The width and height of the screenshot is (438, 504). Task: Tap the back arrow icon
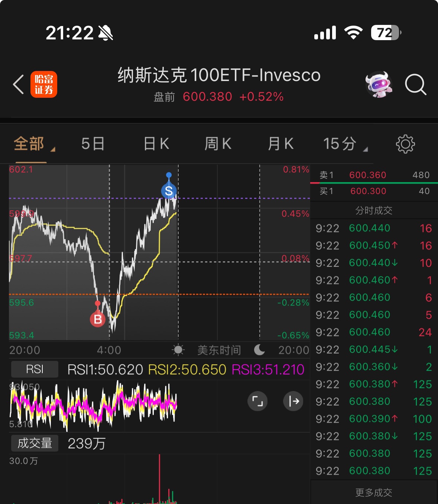[x=19, y=84]
